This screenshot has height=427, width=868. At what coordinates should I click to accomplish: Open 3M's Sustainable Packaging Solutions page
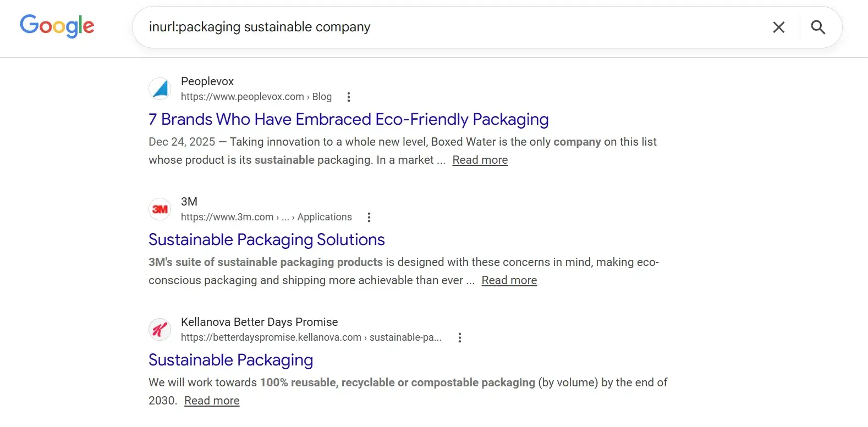266,240
